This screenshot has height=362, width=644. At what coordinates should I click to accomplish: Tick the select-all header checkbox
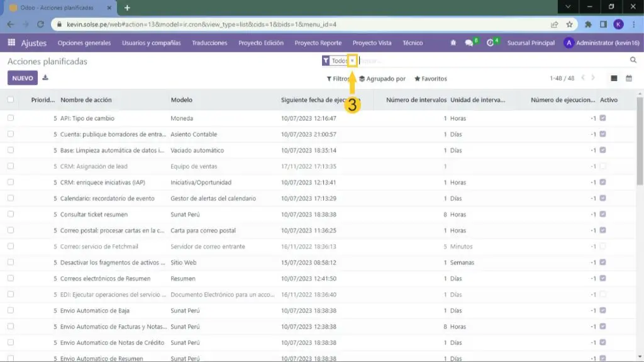(x=11, y=99)
